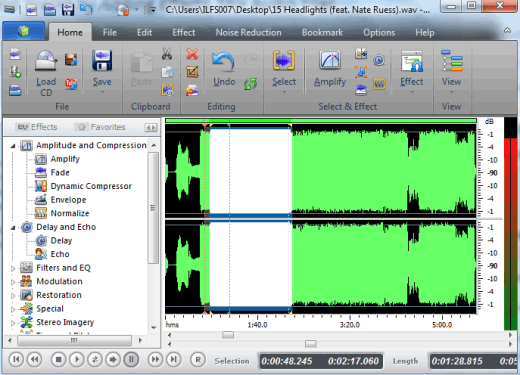This screenshot has width=520, height=375.
Task: Open the Help tab
Action: point(425,33)
